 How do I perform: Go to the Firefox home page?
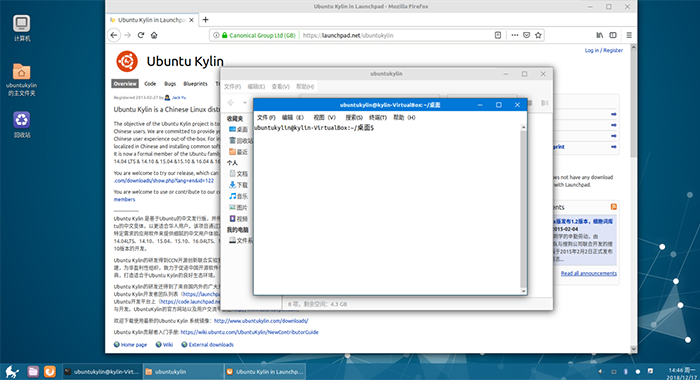pyautogui.click(x=154, y=35)
